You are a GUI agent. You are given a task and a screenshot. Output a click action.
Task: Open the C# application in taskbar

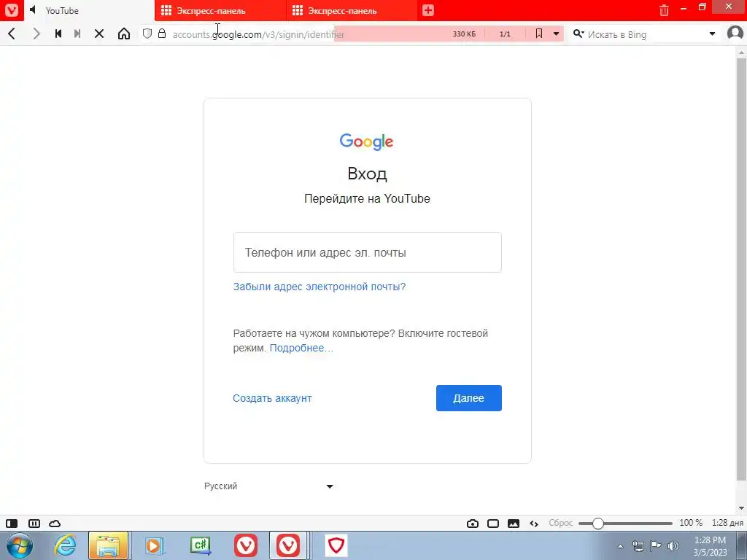200,545
